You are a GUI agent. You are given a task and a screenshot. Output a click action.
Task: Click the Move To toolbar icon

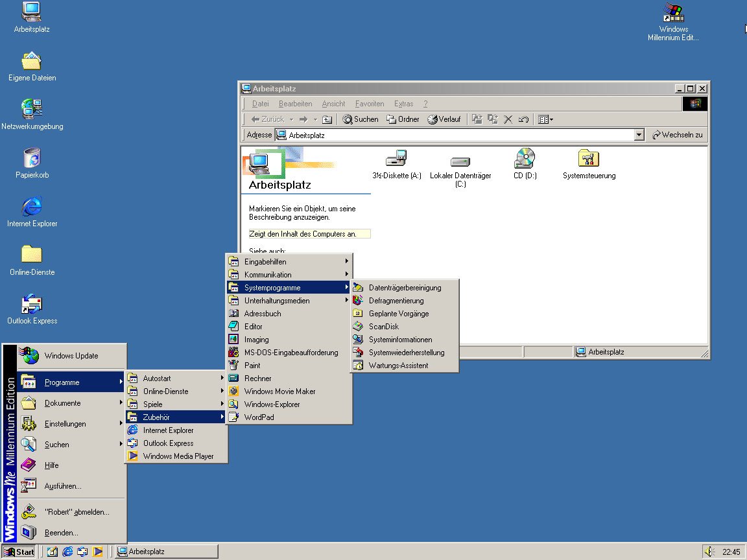coord(477,119)
